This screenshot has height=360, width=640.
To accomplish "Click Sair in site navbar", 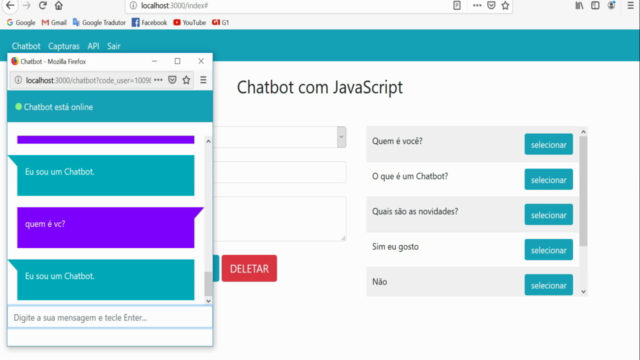I will (114, 46).
